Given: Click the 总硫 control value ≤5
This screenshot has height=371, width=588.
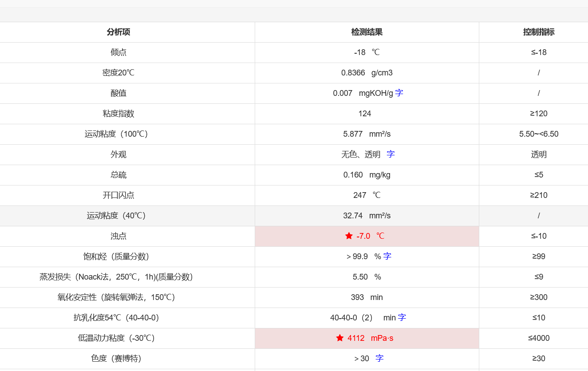Looking at the screenshot, I should [x=539, y=174].
